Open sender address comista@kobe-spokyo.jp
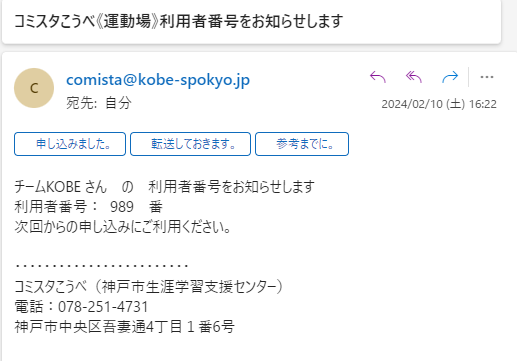 pyautogui.click(x=158, y=80)
